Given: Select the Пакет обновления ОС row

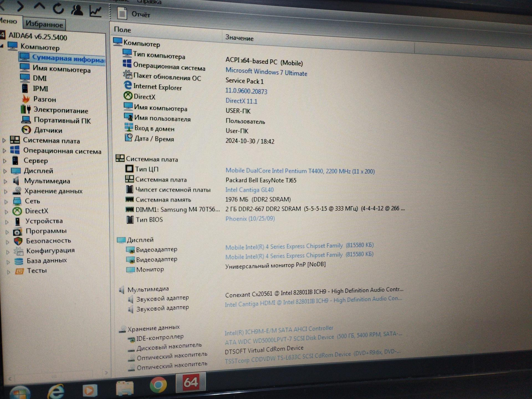Looking at the screenshot, I should tap(193, 78).
